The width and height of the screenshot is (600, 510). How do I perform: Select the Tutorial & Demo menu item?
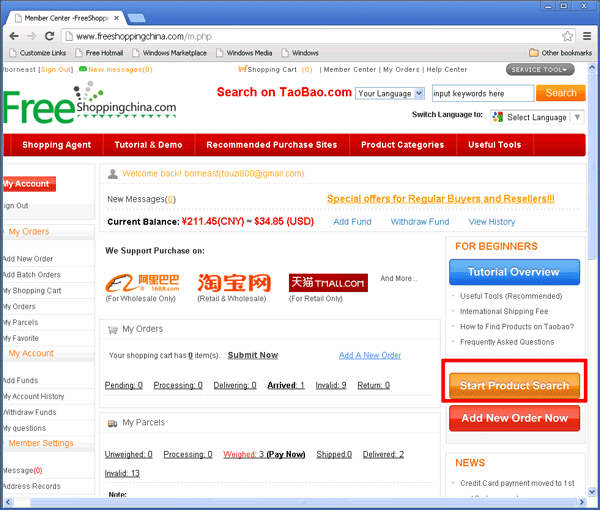(148, 145)
